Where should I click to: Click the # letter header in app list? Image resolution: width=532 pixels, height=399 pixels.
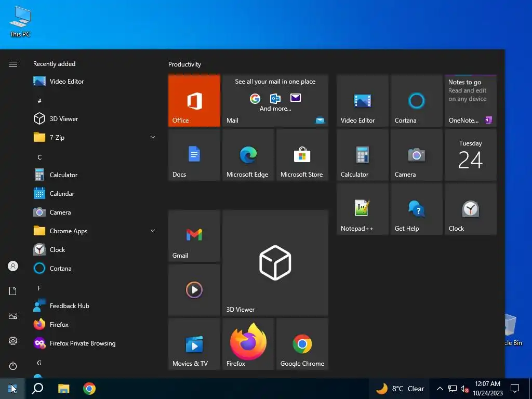click(x=39, y=101)
